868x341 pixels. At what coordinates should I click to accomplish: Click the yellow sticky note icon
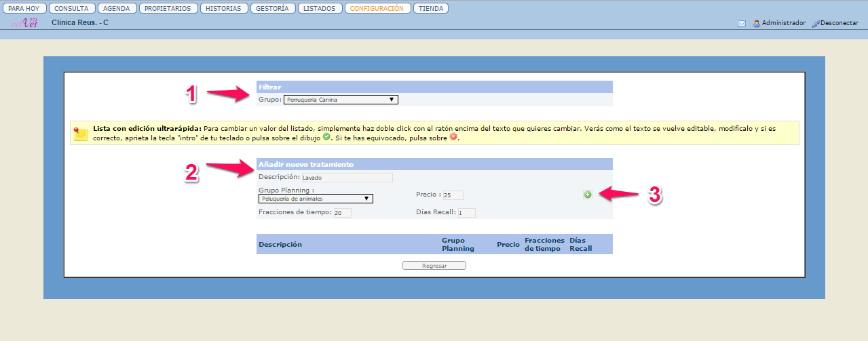coord(81,133)
